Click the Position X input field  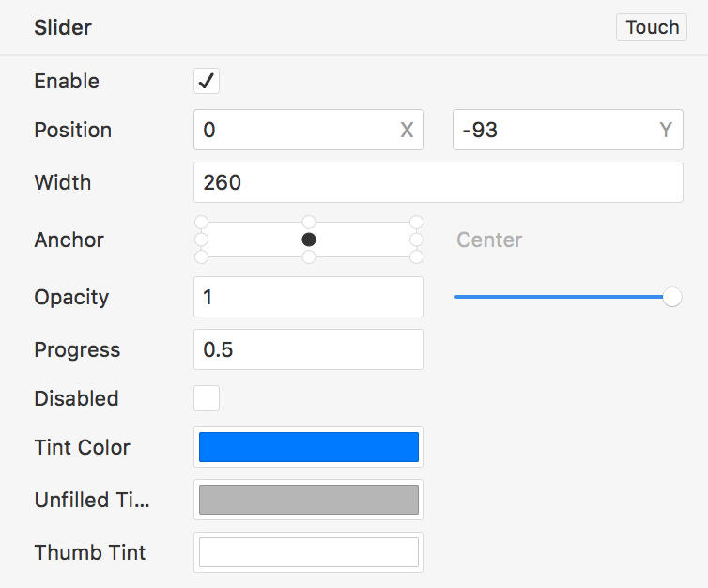coord(296,130)
